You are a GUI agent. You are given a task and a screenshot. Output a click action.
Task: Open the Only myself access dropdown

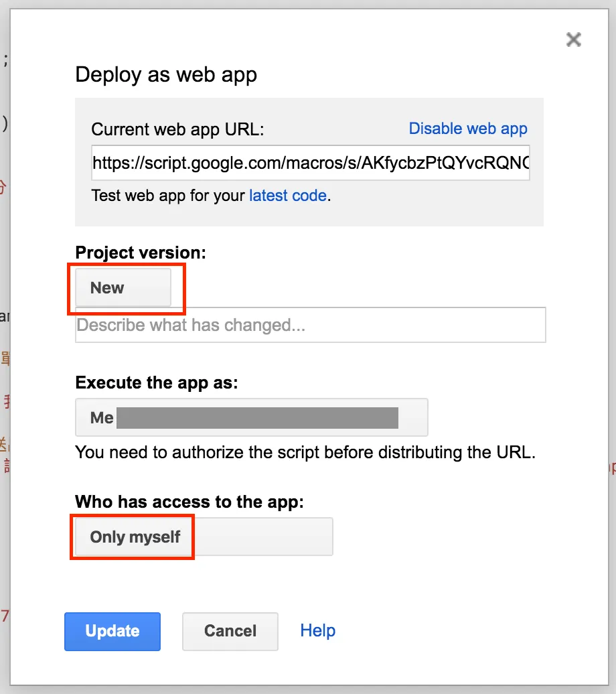[x=204, y=537]
